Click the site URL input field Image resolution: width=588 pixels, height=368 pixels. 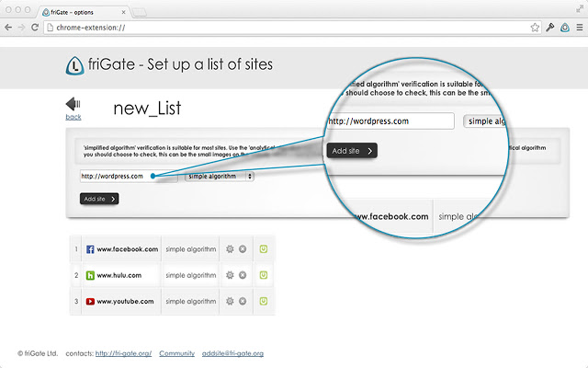(x=129, y=176)
